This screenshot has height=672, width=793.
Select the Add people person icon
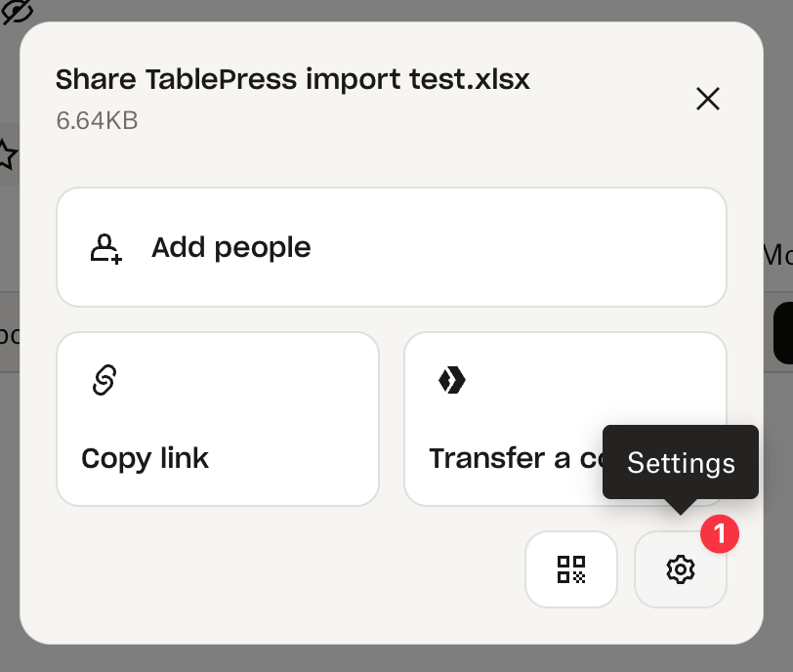pos(104,247)
